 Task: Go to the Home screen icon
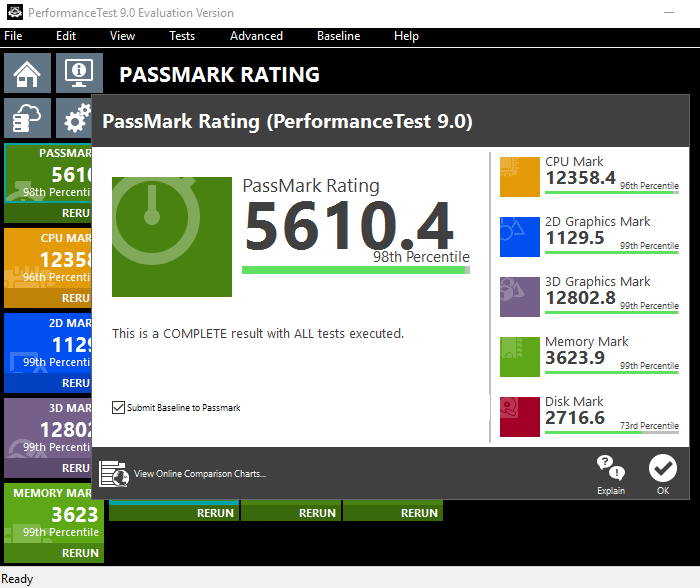click(27, 73)
